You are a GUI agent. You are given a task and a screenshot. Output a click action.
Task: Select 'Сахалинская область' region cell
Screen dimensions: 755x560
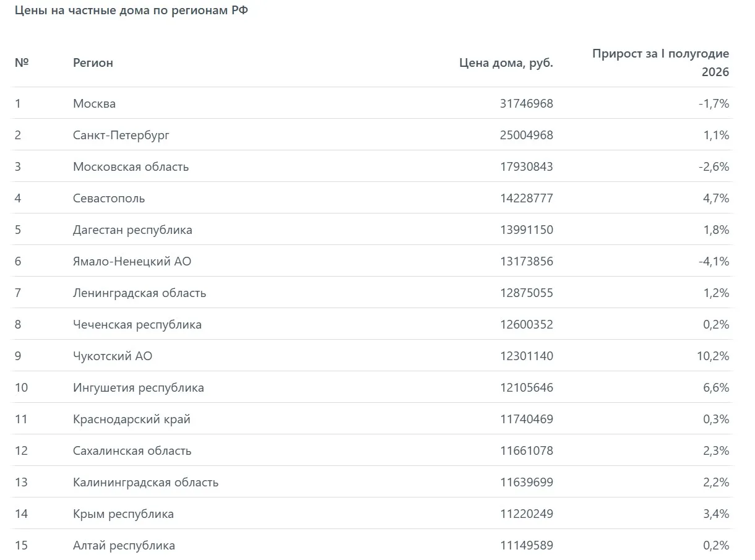click(x=132, y=450)
